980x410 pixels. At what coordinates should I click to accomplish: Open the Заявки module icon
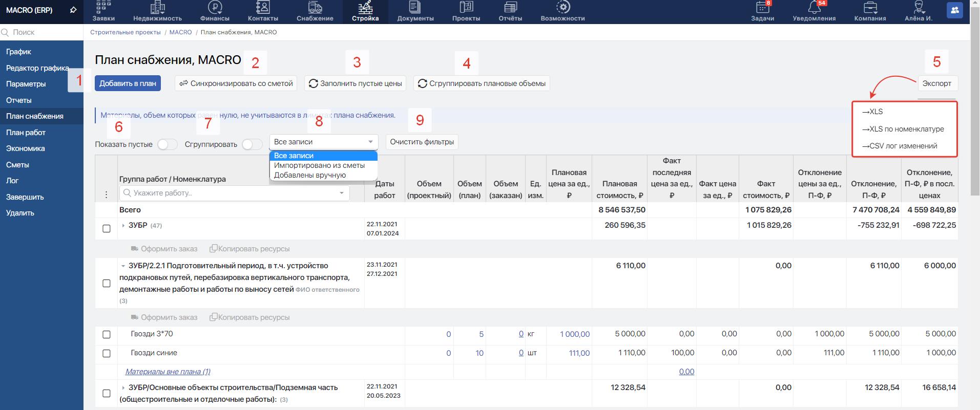click(x=103, y=8)
